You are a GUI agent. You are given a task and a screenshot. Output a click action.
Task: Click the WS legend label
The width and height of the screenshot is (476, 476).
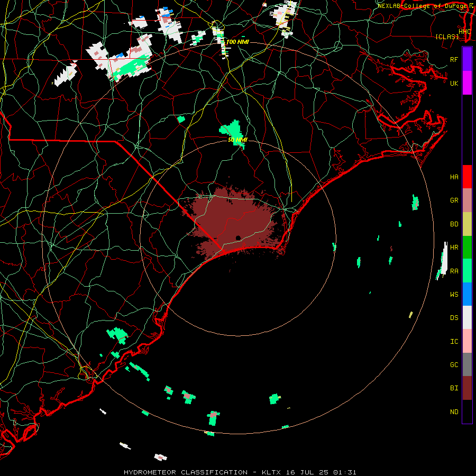pos(454,294)
